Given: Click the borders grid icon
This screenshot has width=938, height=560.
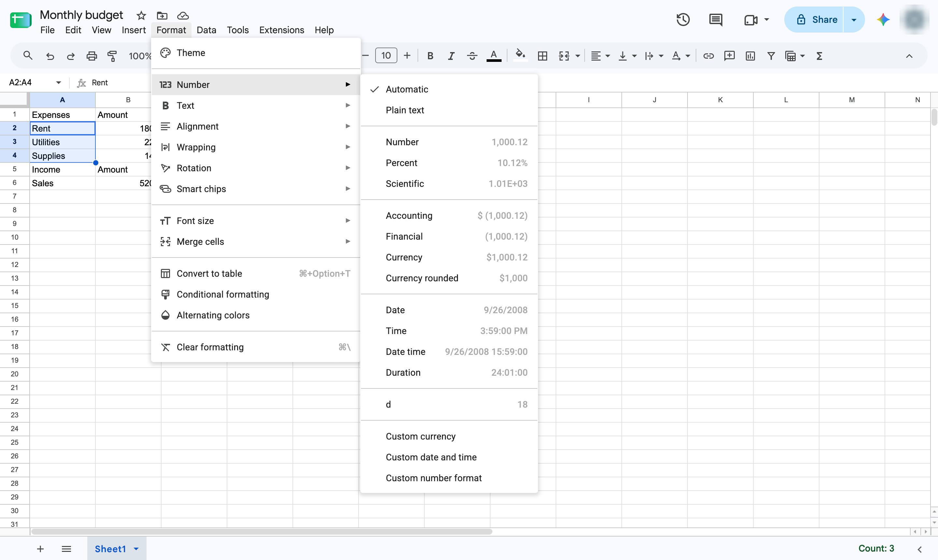Looking at the screenshot, I should [x=542, y=56].
